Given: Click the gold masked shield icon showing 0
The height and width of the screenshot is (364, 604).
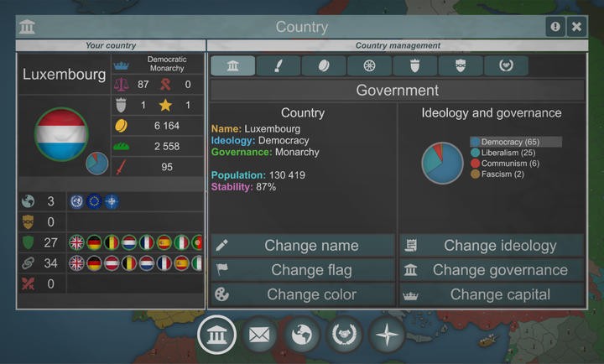Looking at the screenshot, I should [x=29, y=222].
